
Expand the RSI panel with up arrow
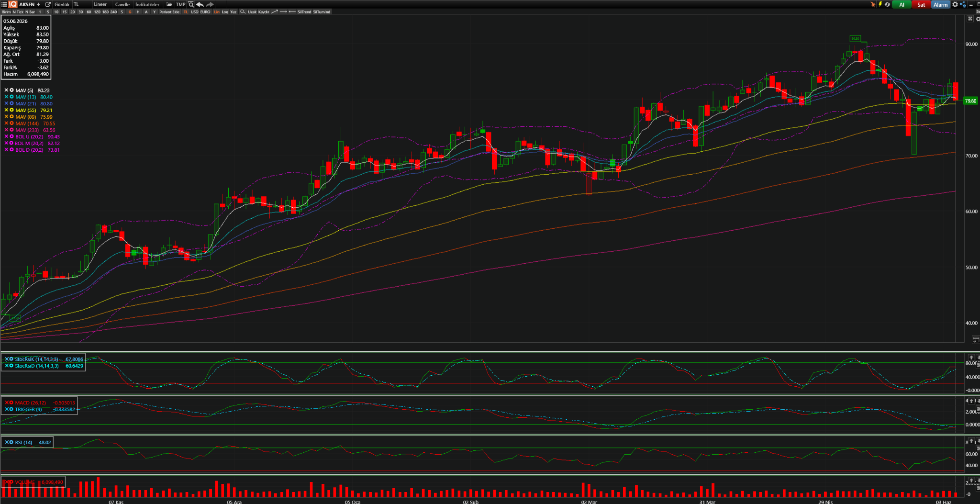point(971,441)
